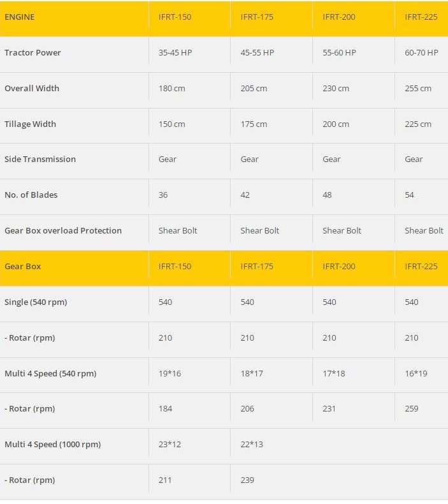This screenshot has width=448, height=504.
Task: Click the Tillage Width row label
Action: [31, 124]
